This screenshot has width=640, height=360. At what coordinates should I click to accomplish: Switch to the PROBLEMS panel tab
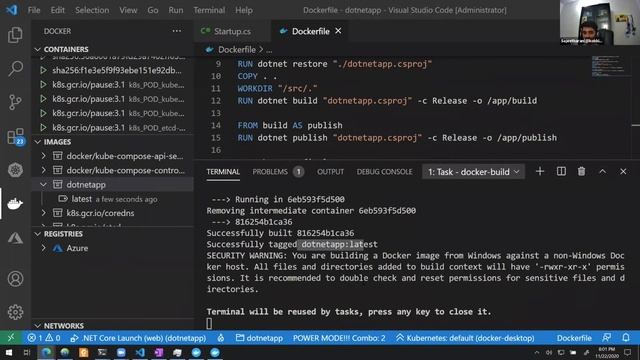click(x=278, y=172)
